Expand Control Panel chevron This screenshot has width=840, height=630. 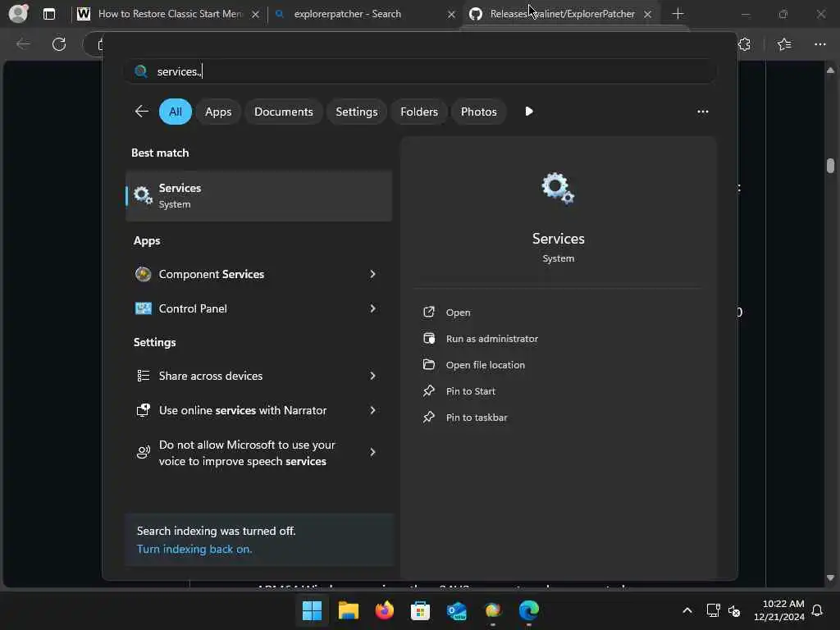coord(372,308)
